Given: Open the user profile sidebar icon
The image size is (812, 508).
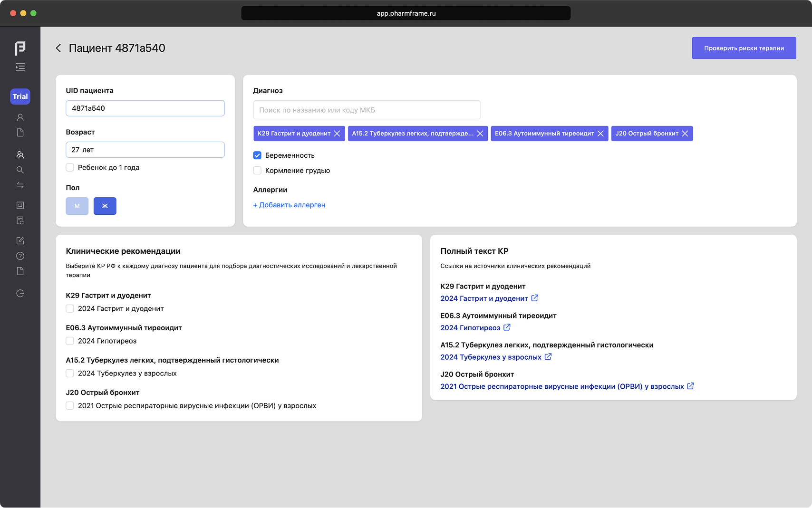Looking at the screenshot, I should pyautogui.click(x=20, y=117).
